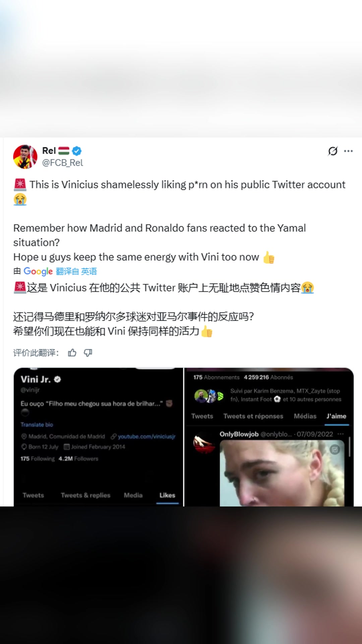
Task: Open the left Vini Jr. profile screenshot image
Action: point(99,437)
